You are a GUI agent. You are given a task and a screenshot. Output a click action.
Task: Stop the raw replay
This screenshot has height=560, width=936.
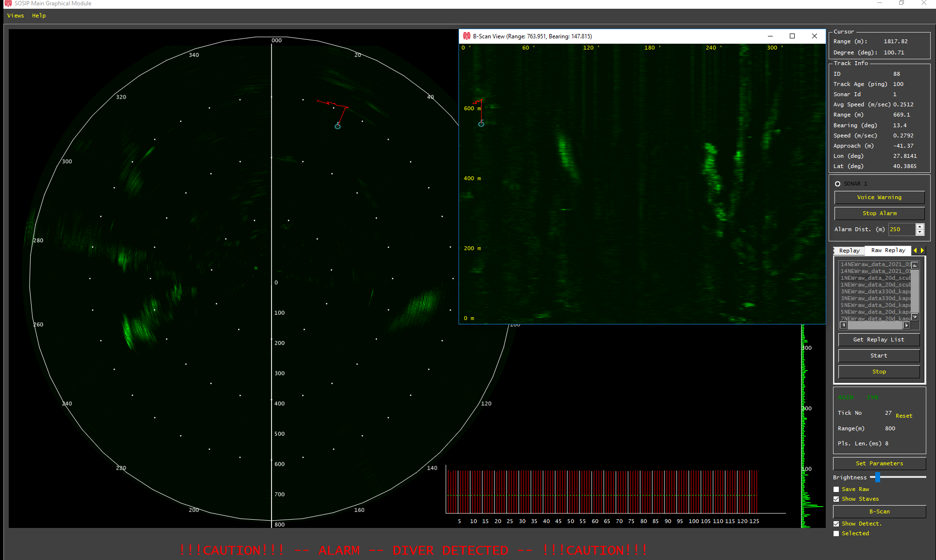pos(879,372)
